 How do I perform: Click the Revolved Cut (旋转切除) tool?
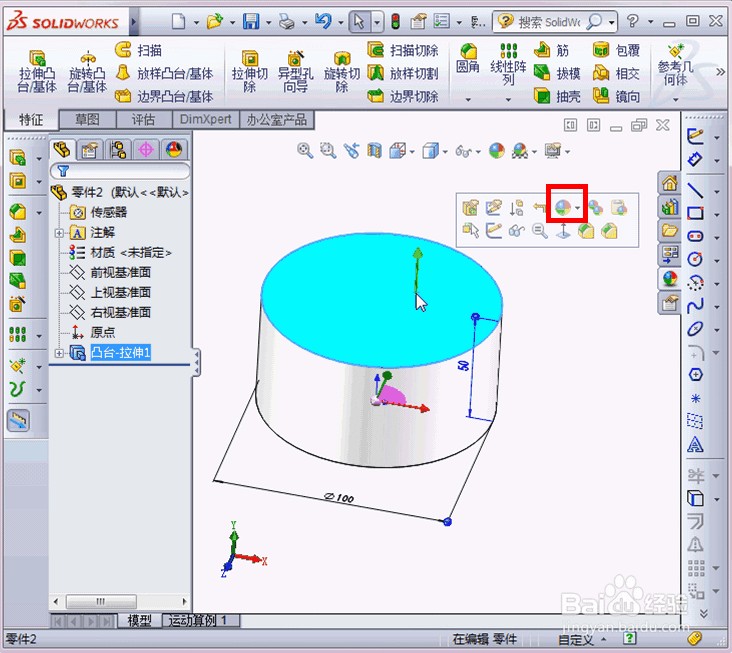[342, 71]
